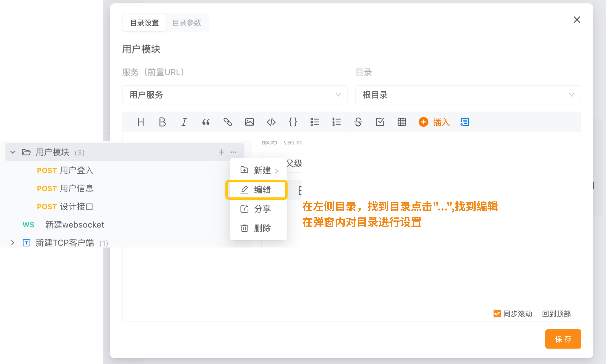
Task: Click the share icon beside 分享
Action: pos(244,209)
